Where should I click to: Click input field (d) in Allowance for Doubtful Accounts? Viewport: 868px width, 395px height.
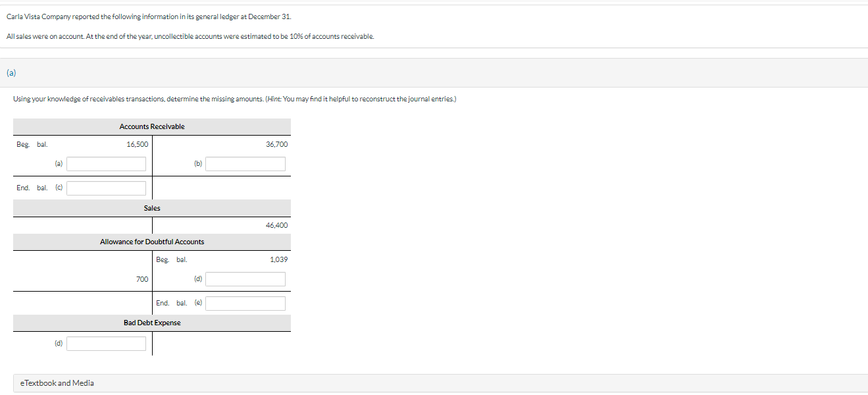point(245,278)
